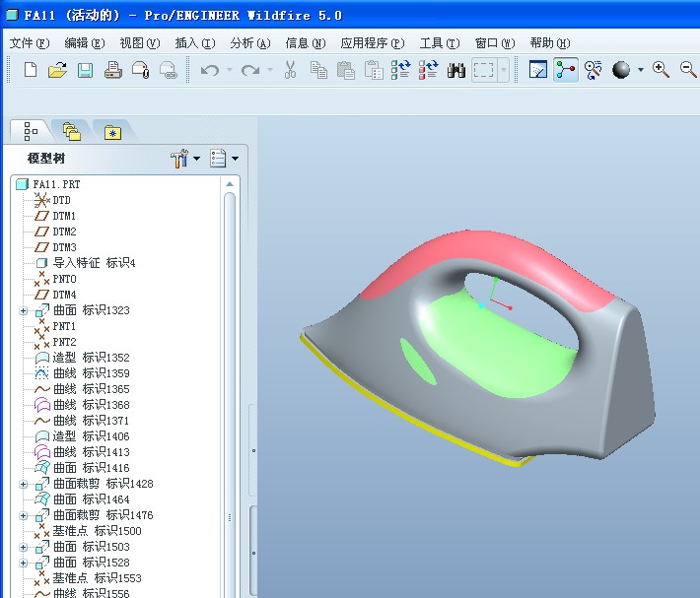Open the 窗口(W) menu
Viewport: 700px width, 598px height.
click(x=495, y=43)
